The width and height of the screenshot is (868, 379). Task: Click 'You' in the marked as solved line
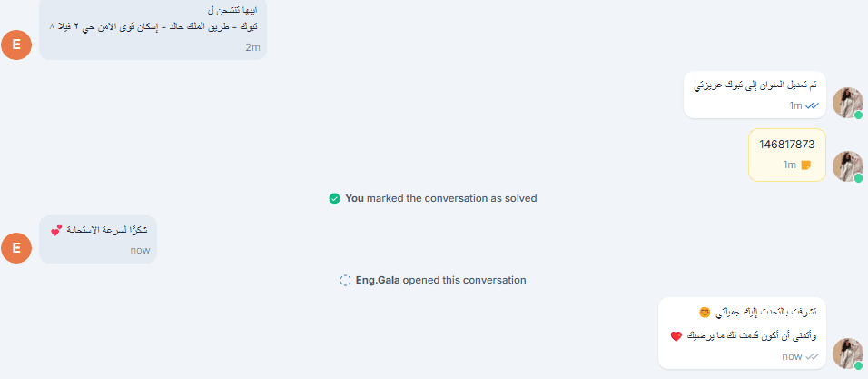pyautogui.click(x=354, y=197)
